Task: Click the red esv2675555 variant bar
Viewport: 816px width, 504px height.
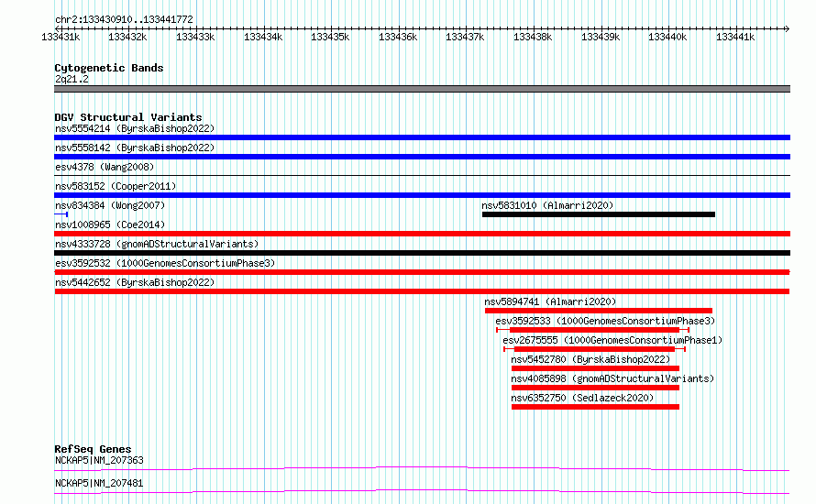Action: pos(594,349)
